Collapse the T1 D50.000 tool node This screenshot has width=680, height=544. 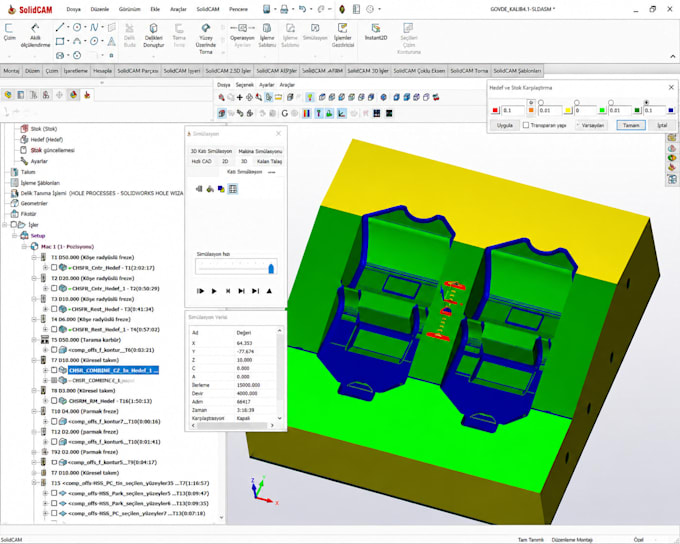pyautogui.click(x=34, y=257)
